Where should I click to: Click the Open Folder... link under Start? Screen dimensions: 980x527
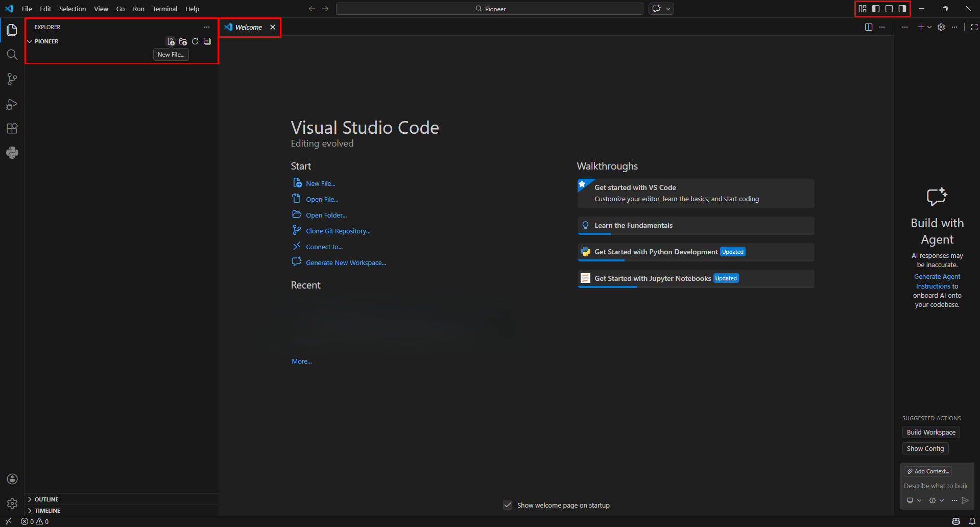pyautogui.click(x=326, y=215)
